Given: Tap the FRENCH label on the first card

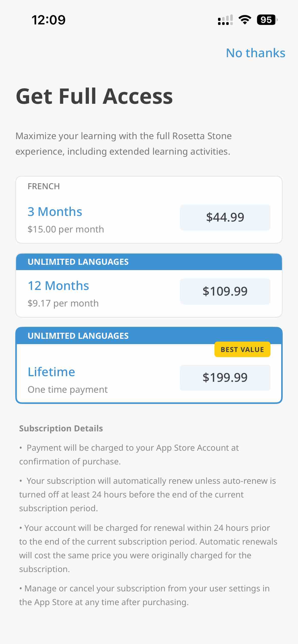Looking at the screenshot, I should coord(44,186).
